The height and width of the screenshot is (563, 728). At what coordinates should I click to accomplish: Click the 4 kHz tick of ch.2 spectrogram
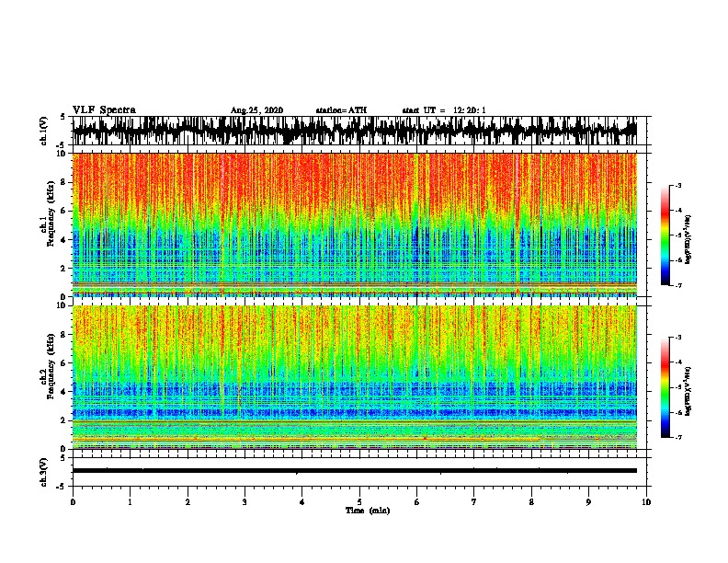pos(63,392)
